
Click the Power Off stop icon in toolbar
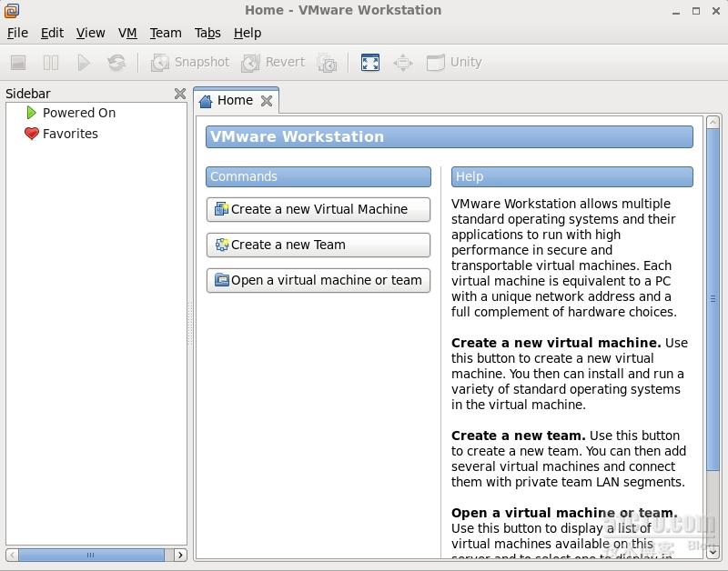click(18, 63)
